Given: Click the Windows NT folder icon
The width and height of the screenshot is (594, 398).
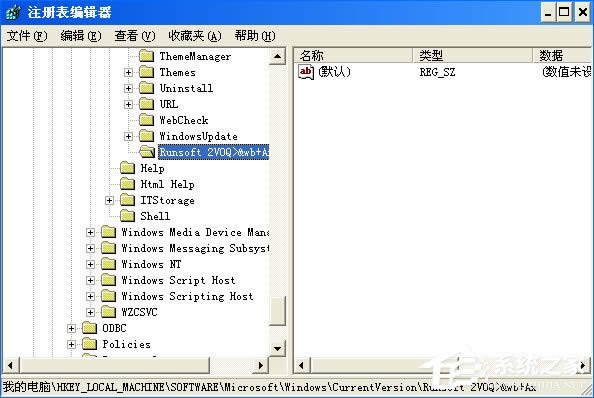Looking at the screenshot, I should pos(108,264).
